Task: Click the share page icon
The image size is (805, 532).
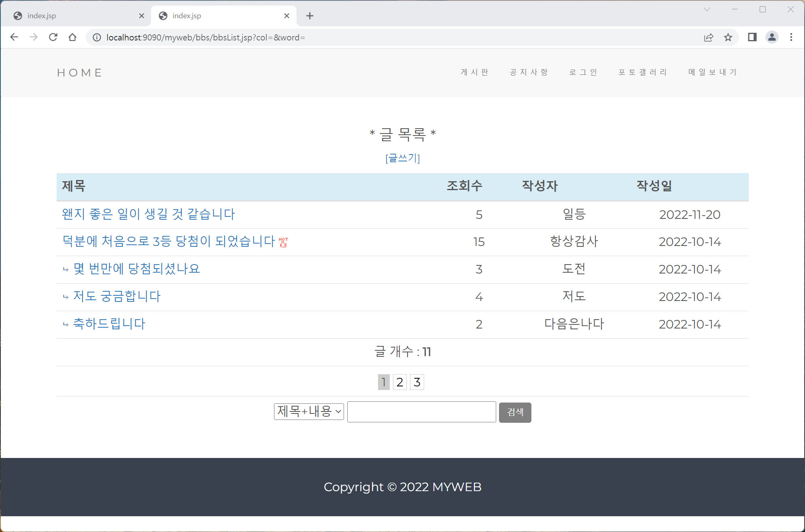Action: click(708, 38)
